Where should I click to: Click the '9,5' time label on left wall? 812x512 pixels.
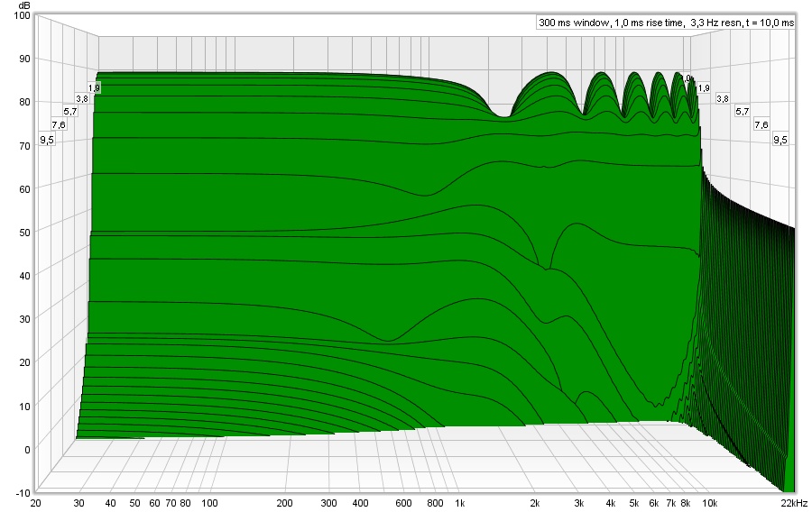click(x=47, y=140)
